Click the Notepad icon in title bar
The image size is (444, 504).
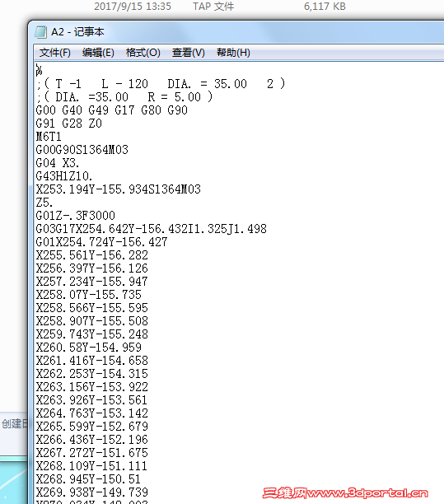click(x=40, y=31)
